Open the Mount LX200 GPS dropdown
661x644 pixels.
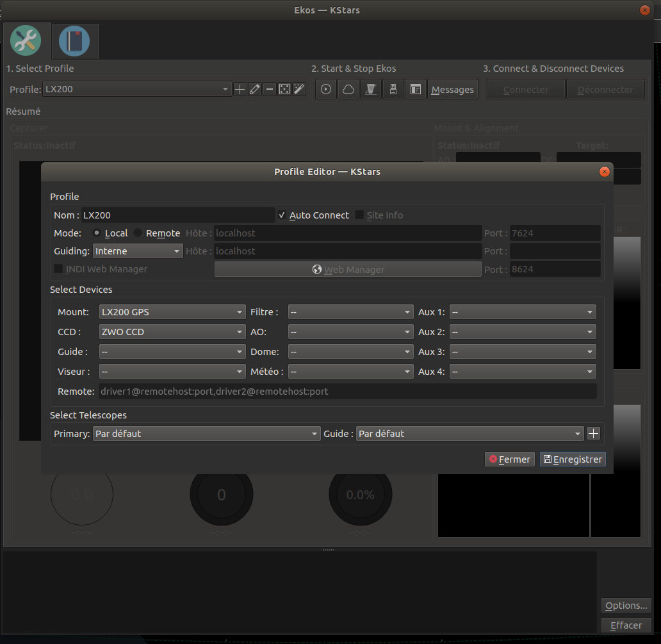click(x=172, y=311)
